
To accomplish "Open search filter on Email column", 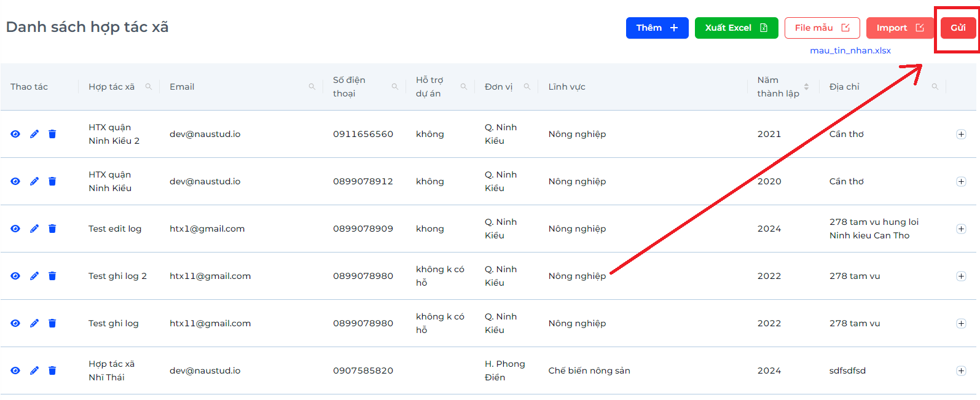I will [312, 87].
